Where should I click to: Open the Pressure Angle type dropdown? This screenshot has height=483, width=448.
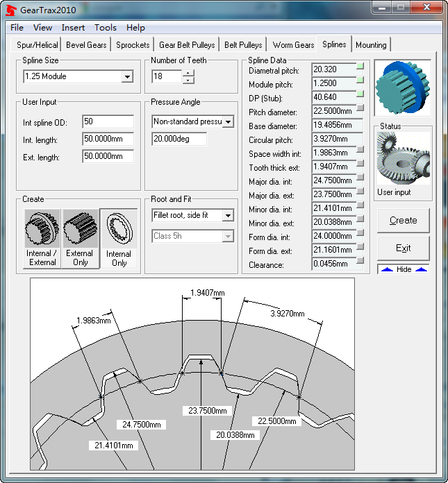(x=228, y=121)
